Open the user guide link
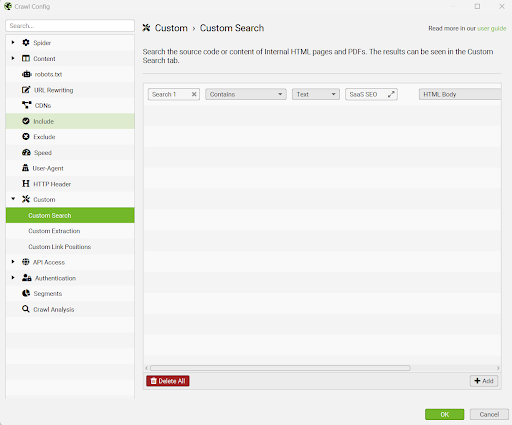 (492, 28)
